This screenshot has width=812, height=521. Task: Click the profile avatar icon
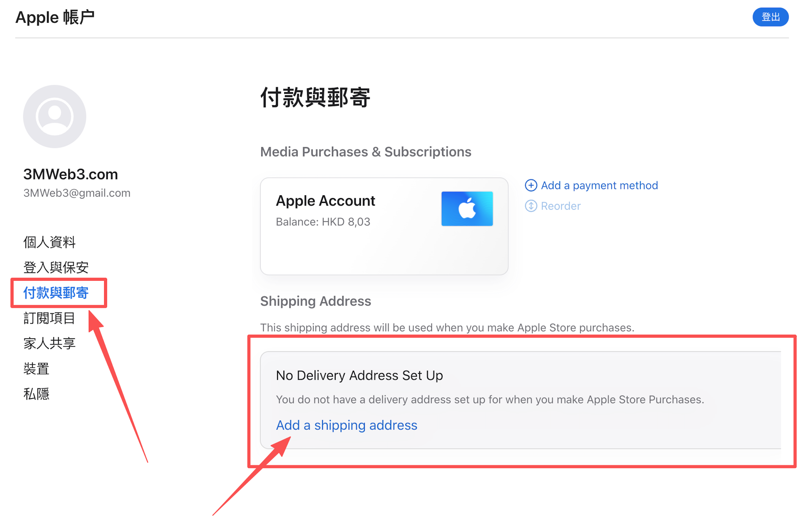coord(54,116)
